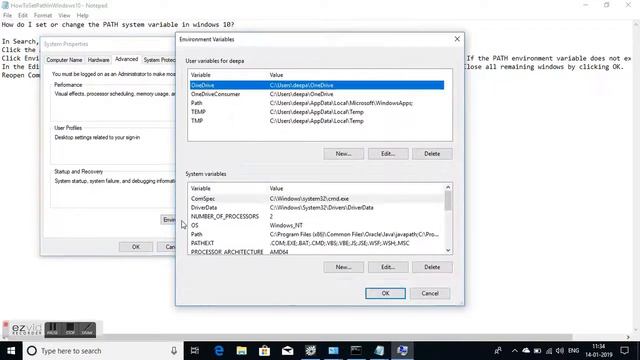640x360 pixels.
Task: Confirm Environment Variables with OK
Action: point(385,293)
